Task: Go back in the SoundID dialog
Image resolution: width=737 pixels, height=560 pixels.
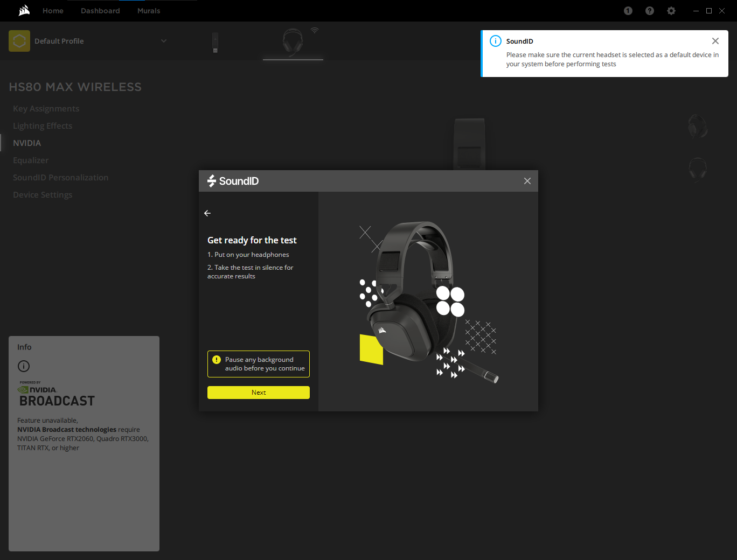Action: [207, 213]
